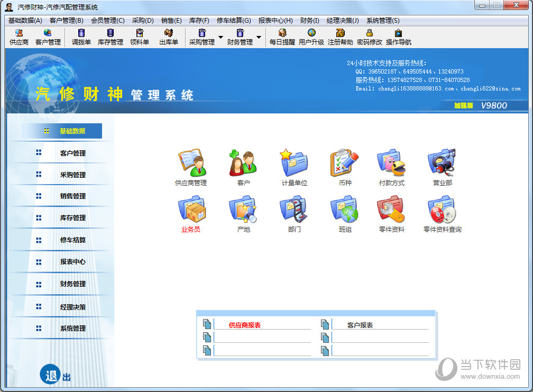Open the 币种 clipboard icon
The image size is (533, 392).
[x=345, y=163]
